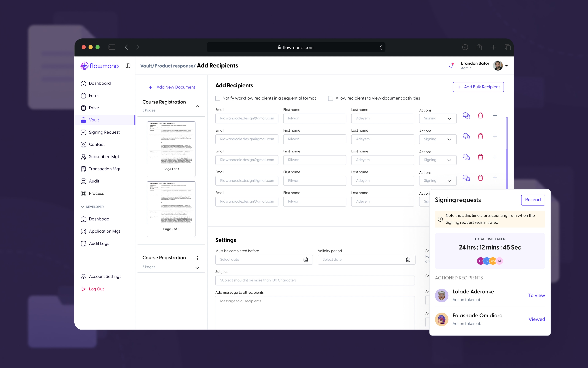Open Audit in sidebar
This screenshot has width=588, height=368.
(x=90, y=181)
